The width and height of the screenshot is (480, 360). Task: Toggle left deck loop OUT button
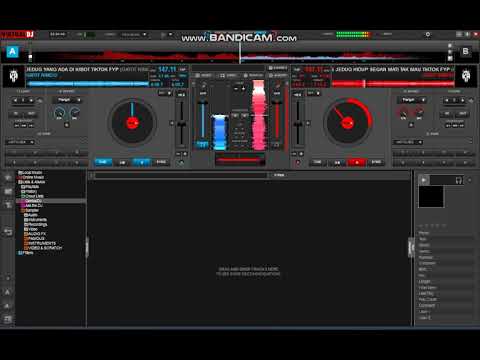31,114
